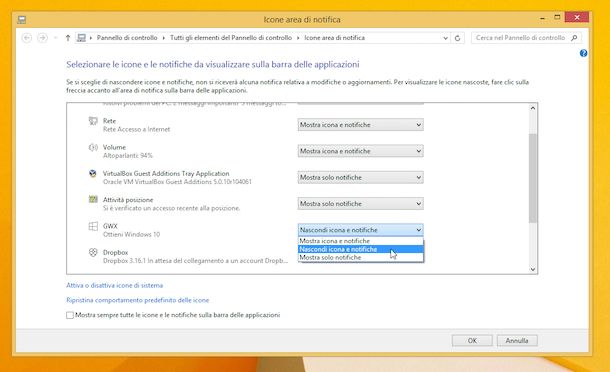Open Attiva o disattiva icone di sistema
Image resolution: width=610 pixels, height=372 pixels.
coord(114,285)
